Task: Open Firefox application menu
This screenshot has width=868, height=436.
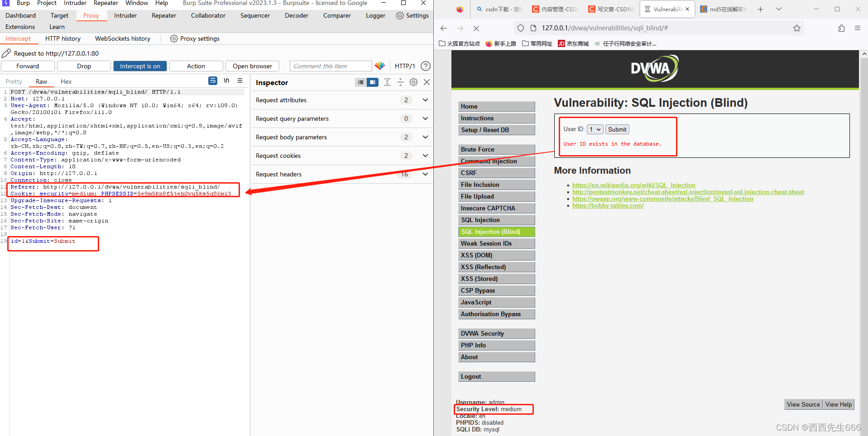Action: pyautogui.click(x=858, y=28)
